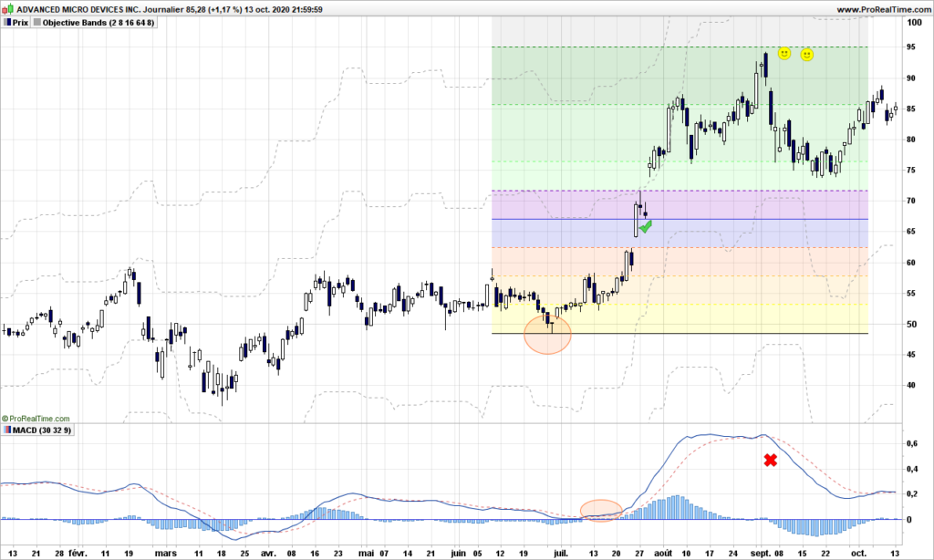This screenshot has width=934, height=560.
Task: Click the 0,2 MACD axis label
Action: 912,493
